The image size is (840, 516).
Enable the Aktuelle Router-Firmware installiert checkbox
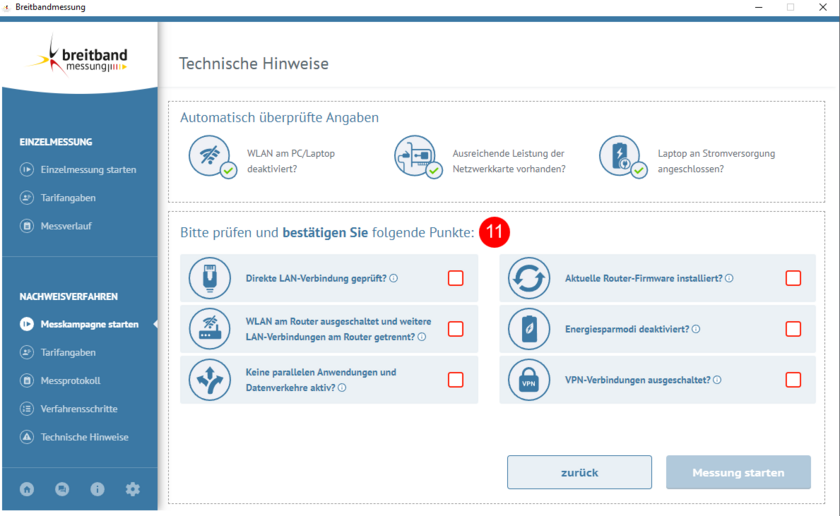pos(793,278)
